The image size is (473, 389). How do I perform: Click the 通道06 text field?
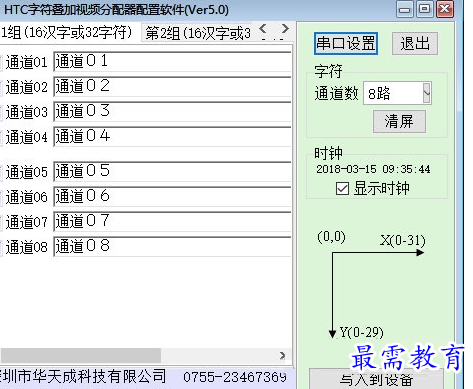(172, 197)
